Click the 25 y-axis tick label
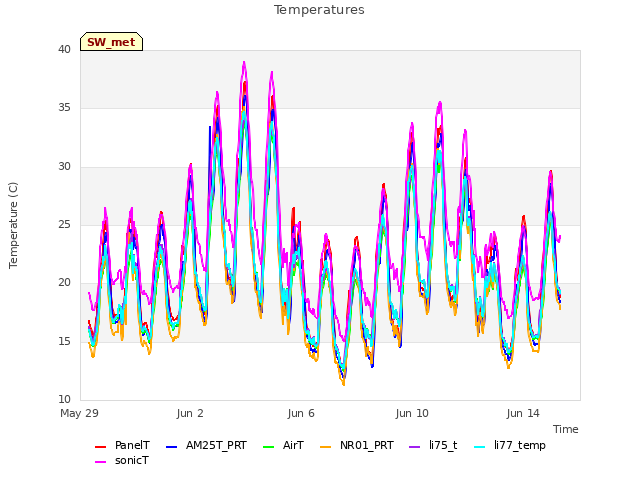This screenshot has height=480, width=640. (64, 224)
